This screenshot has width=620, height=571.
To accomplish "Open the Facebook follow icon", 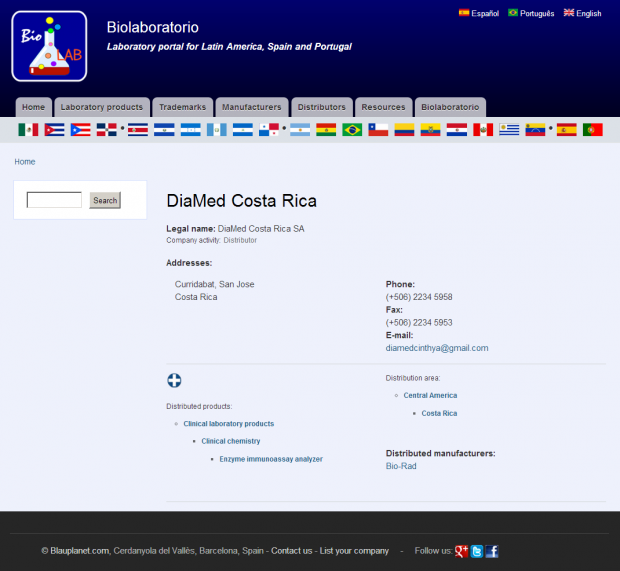I will point(492,551).
